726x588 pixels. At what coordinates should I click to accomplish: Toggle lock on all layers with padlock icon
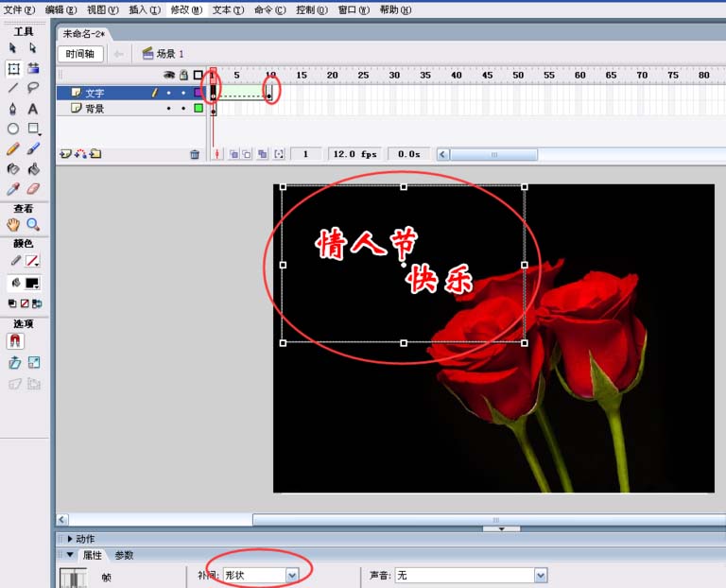tap(183, 75)
